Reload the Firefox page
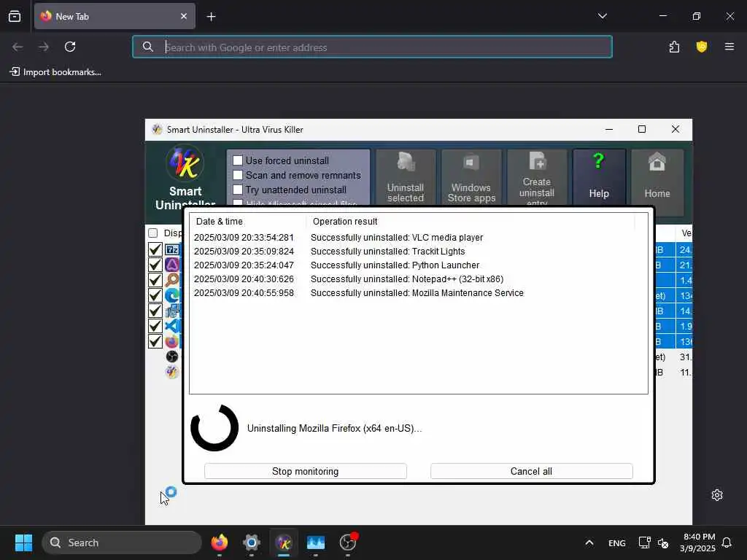747x560 pixels. (x=70, y=47)
